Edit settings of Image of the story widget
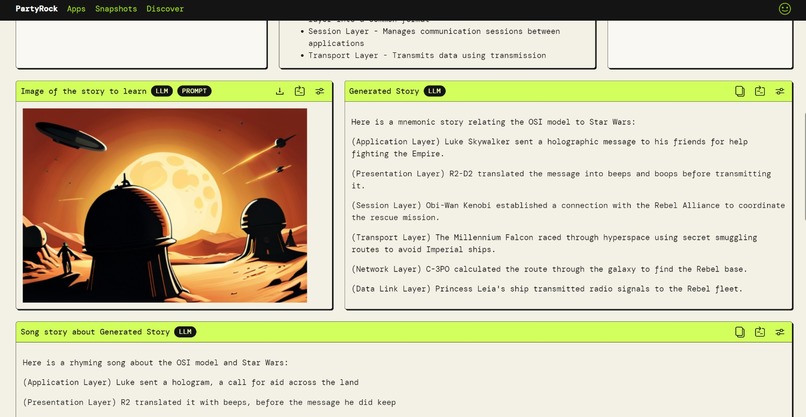The height and width of the screenshot is (417, 806). pyautogui.click(x=320, y=92)
